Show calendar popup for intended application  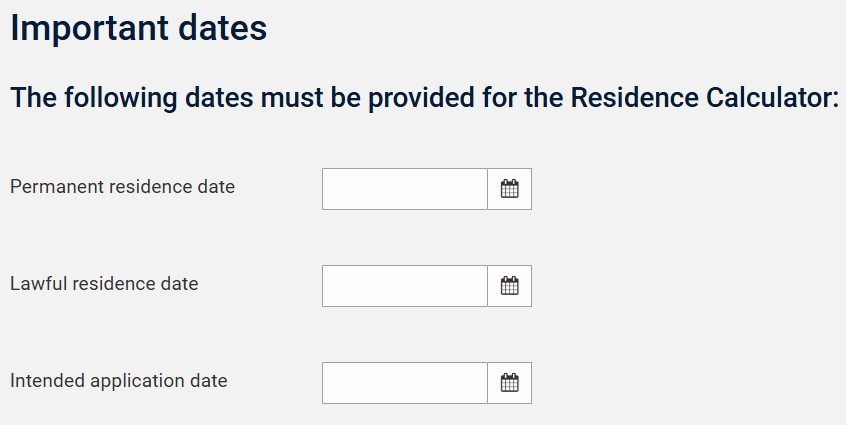click(509, 383)
